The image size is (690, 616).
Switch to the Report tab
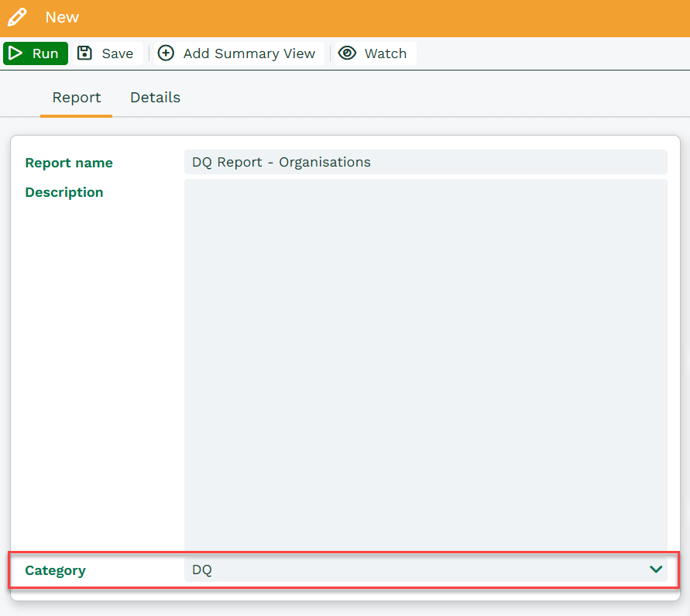76,98
